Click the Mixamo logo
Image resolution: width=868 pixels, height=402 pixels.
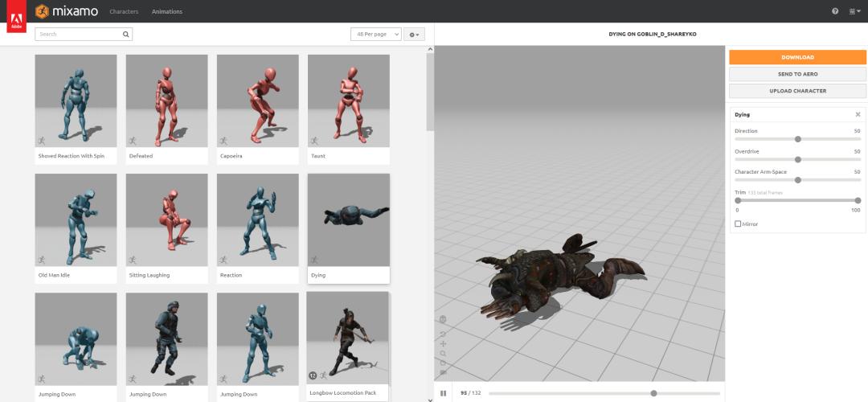tap(66, 11)
